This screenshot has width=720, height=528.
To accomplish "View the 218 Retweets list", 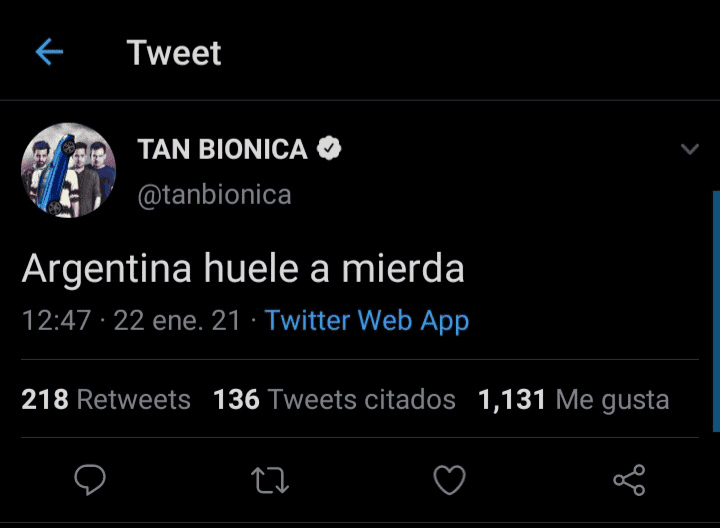I will coord(106,400).
